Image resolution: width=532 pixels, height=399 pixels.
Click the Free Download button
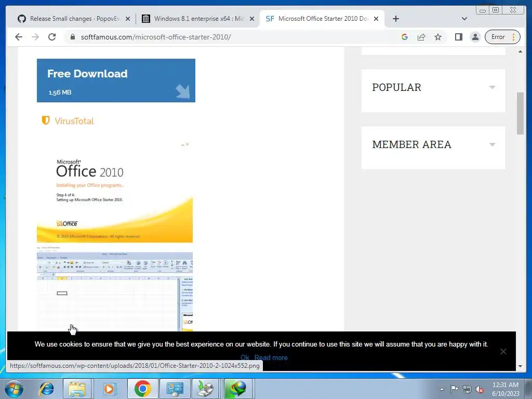116,81
